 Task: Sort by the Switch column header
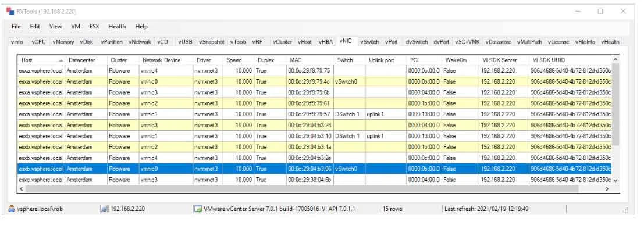point(349,60)
